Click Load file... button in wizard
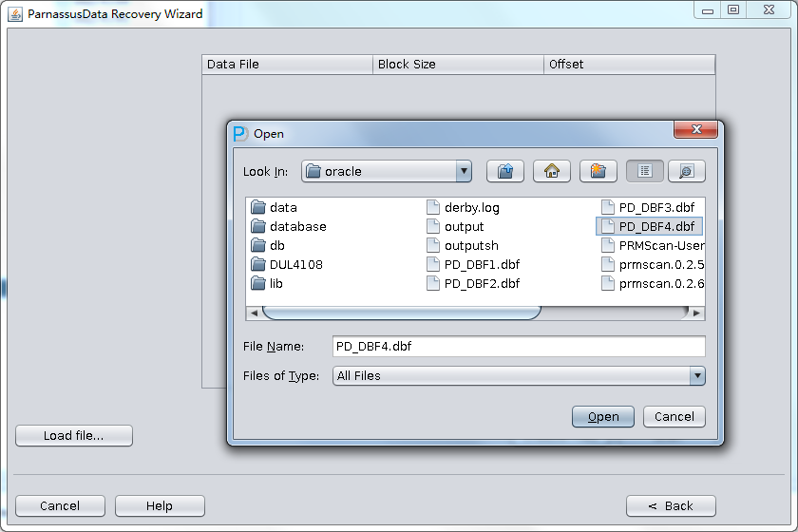 [74, 436]
